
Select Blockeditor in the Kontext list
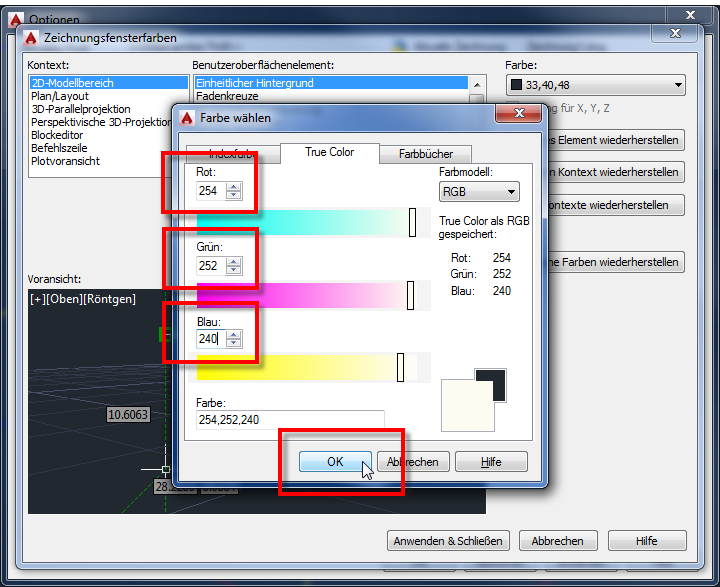click(58, 135)
